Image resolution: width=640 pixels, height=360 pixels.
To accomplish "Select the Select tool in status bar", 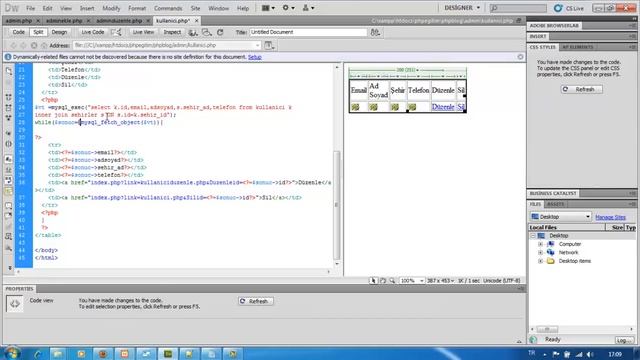I will [373, 281].
